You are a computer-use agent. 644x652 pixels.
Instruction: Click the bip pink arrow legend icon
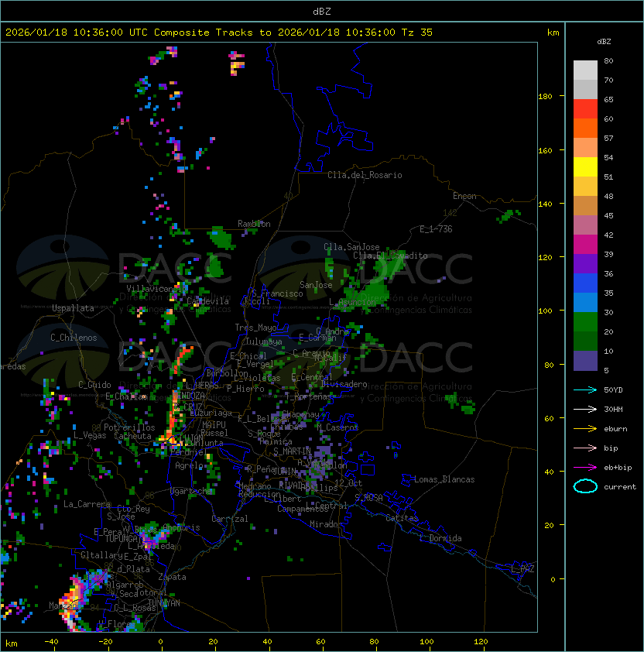coord(585,448)
